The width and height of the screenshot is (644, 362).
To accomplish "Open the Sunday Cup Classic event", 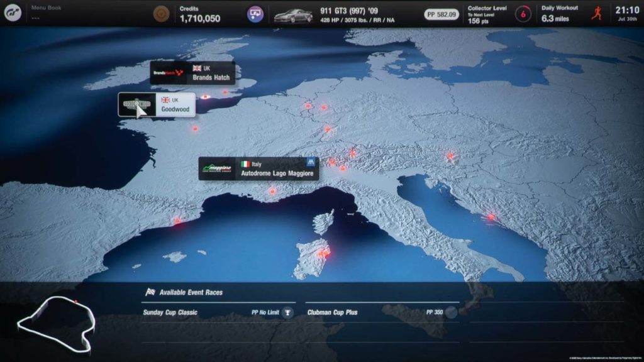I will 218,312.
